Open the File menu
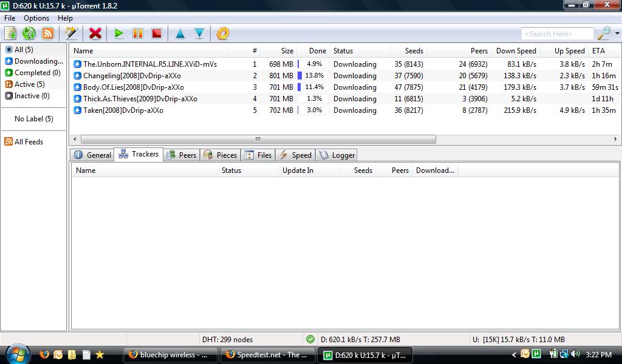 pos(10,18)
